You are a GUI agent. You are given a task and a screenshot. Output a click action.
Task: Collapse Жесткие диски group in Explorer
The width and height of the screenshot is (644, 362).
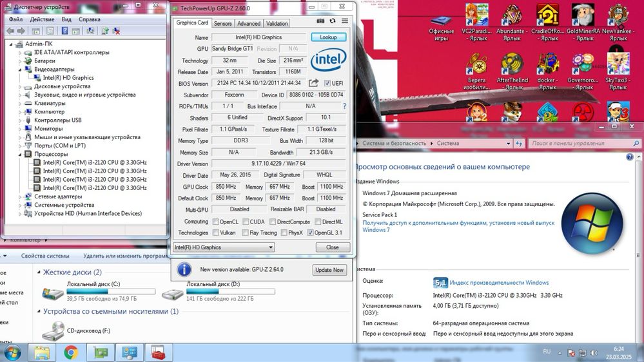coord(39,272)
